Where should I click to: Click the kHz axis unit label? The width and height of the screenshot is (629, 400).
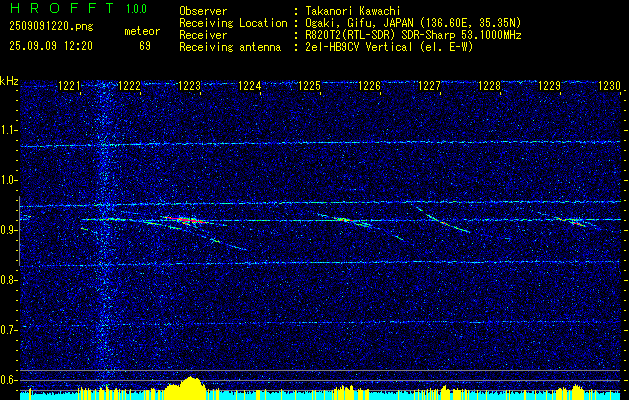[x=9, y=81]
